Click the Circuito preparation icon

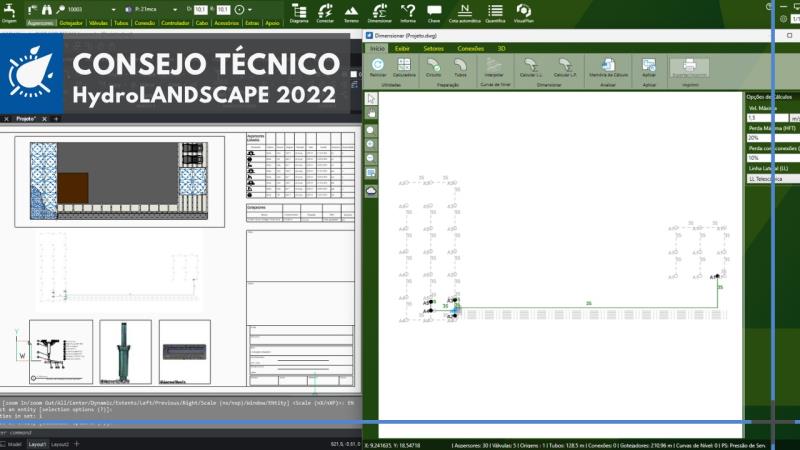point(434,67)
